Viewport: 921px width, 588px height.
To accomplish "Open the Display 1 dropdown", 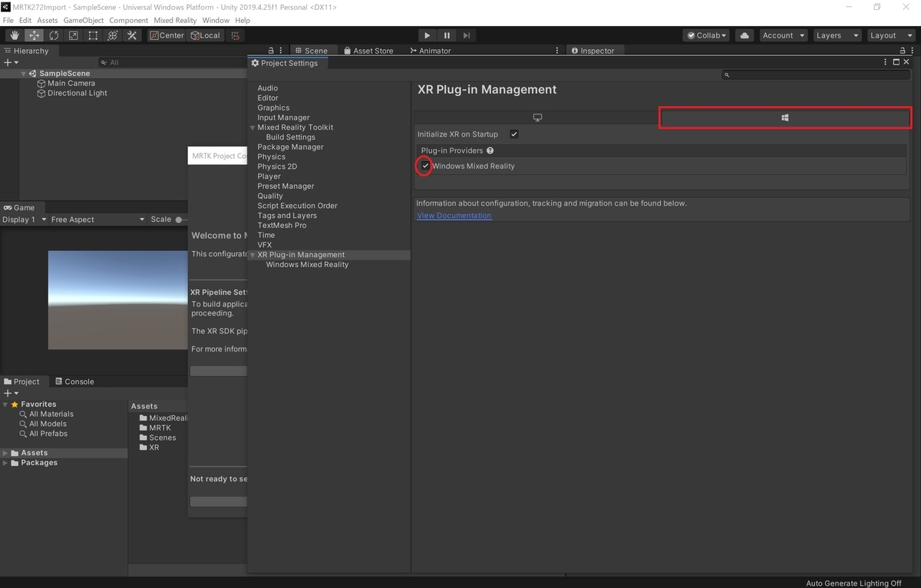I will click(24, 220).
